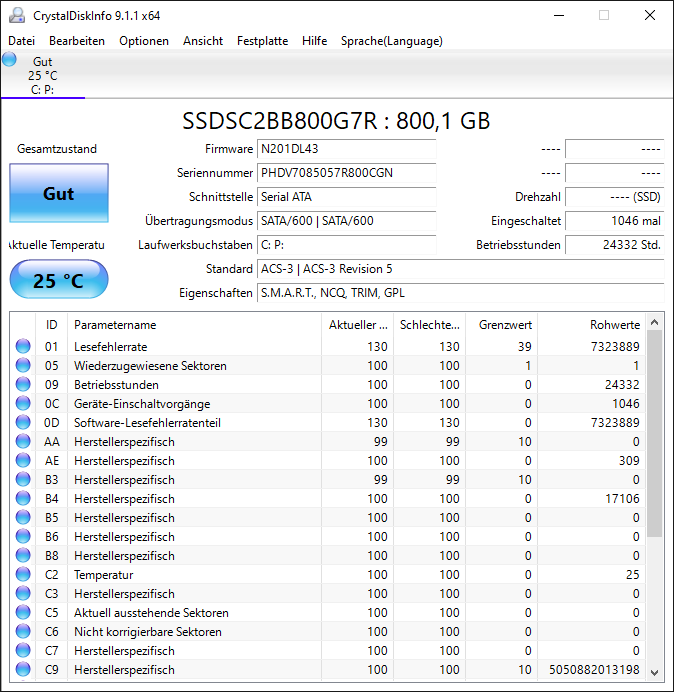Select the Geräte-Einschaltvorgänge row text
This screenshot has width=674, height=692.
[142, 403]
